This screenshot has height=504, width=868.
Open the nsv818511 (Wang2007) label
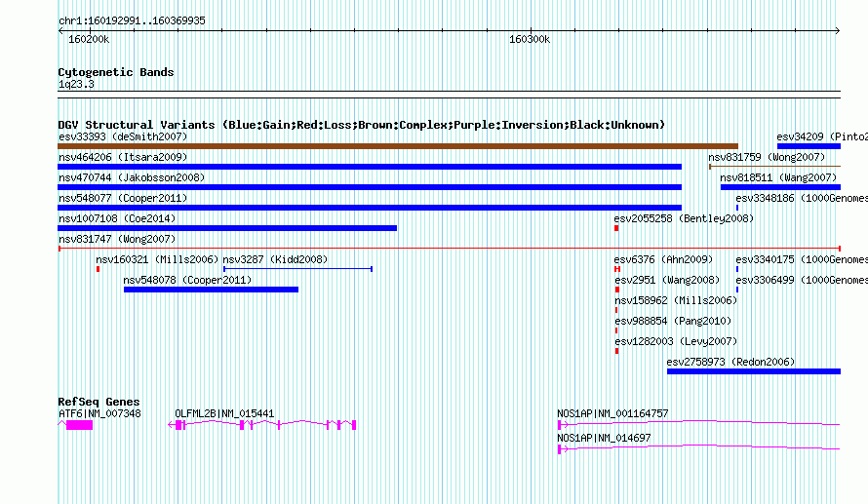pyautogui.click(x=778, y=177)
